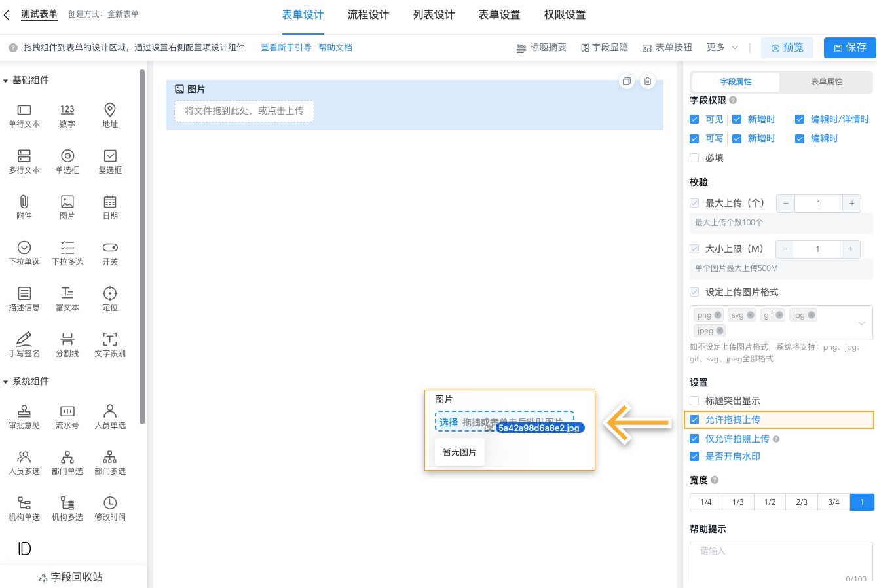Open the 更多 dropdown in the toolbar
Image resolution: width=877 pixels, height=588 pixels.
tap(721, 47)
